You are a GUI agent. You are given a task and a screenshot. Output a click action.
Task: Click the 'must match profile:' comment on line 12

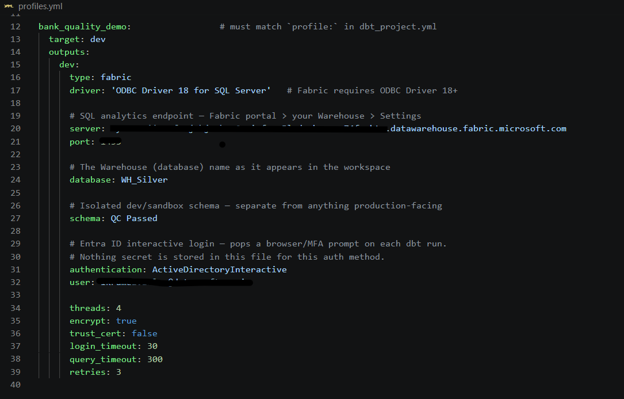(x=328, y=27)
